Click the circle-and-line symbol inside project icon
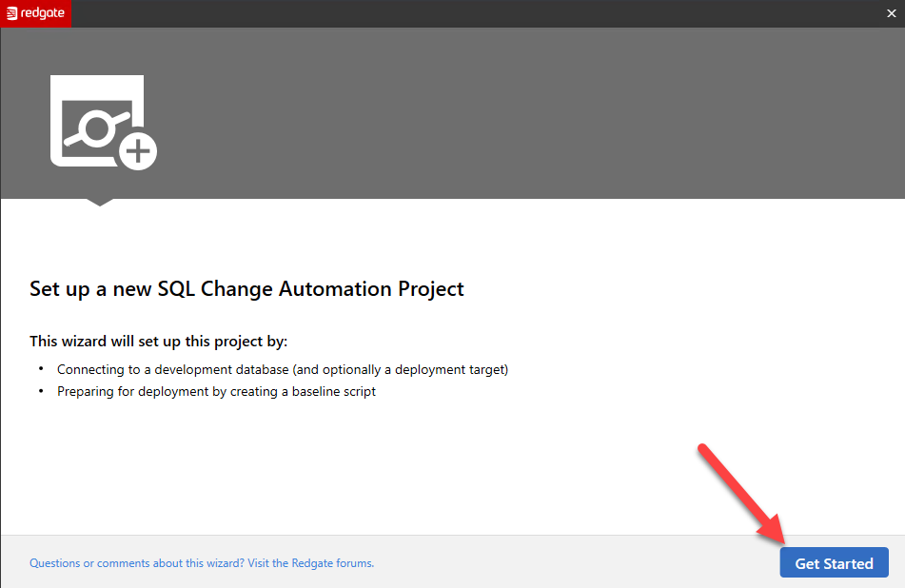This screenshot has height=588, width=905. 96,127
